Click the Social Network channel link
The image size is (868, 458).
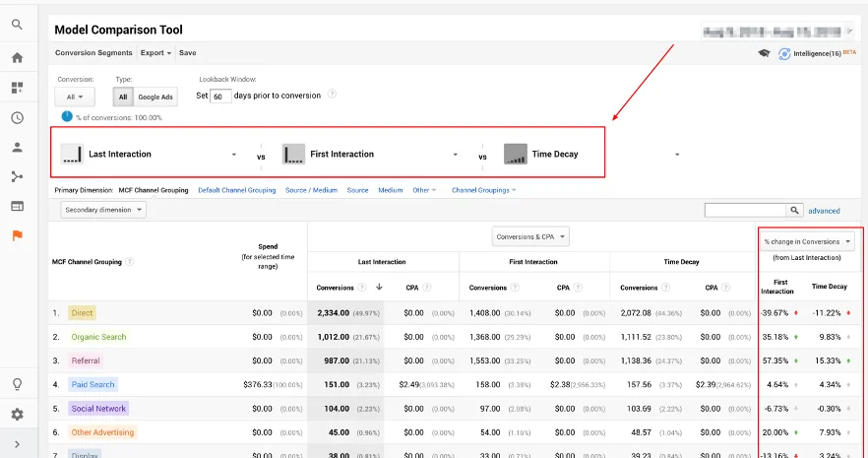point(98,409)
